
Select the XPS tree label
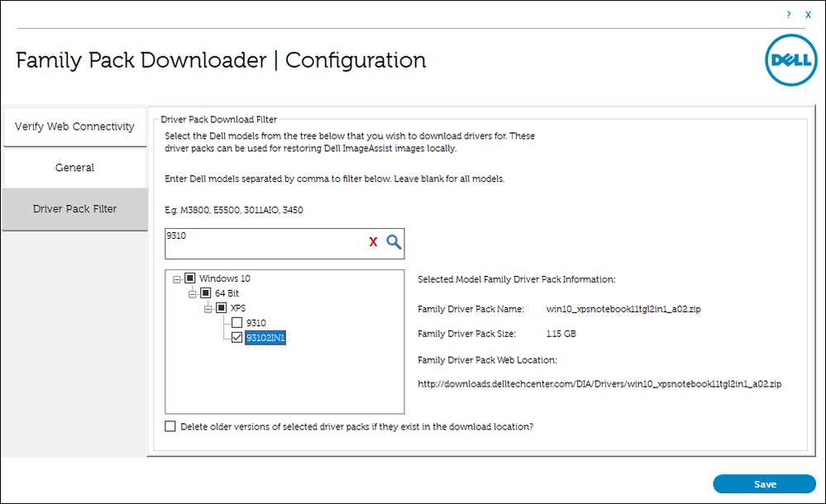(x=238, y=308)
